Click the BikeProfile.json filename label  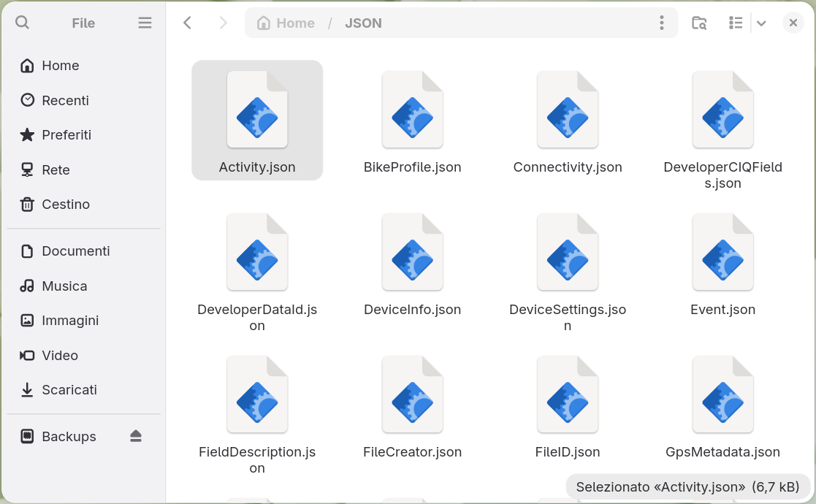point(412,167)
